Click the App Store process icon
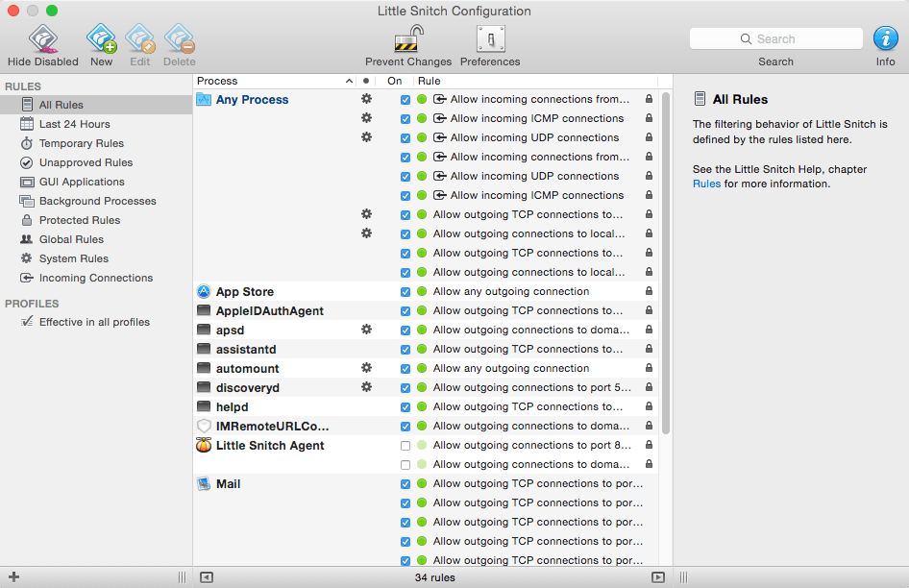Screen dimensions: 909x588 coord(204,291)
